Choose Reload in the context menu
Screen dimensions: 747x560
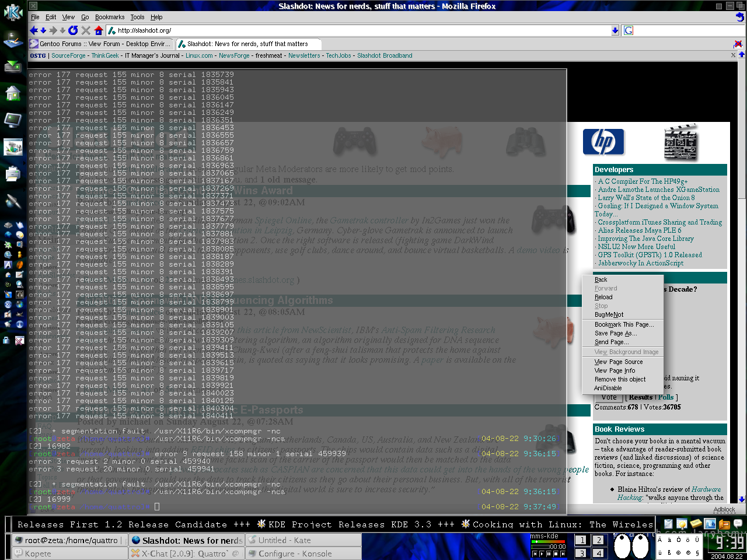click(x=623, y=297)
